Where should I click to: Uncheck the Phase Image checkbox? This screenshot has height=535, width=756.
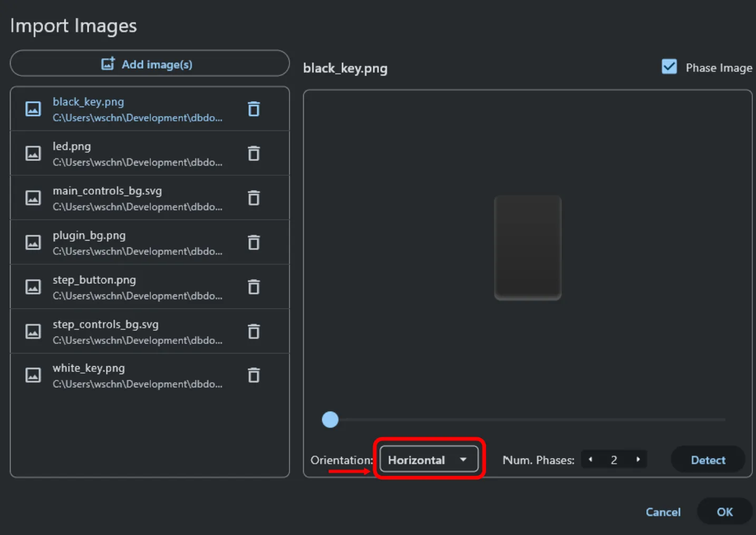coord(669,66)
